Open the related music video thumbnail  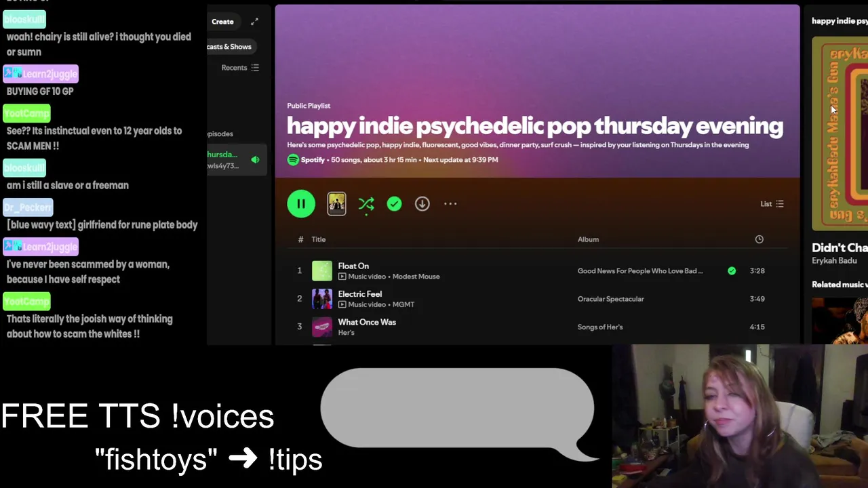point(840,321)
